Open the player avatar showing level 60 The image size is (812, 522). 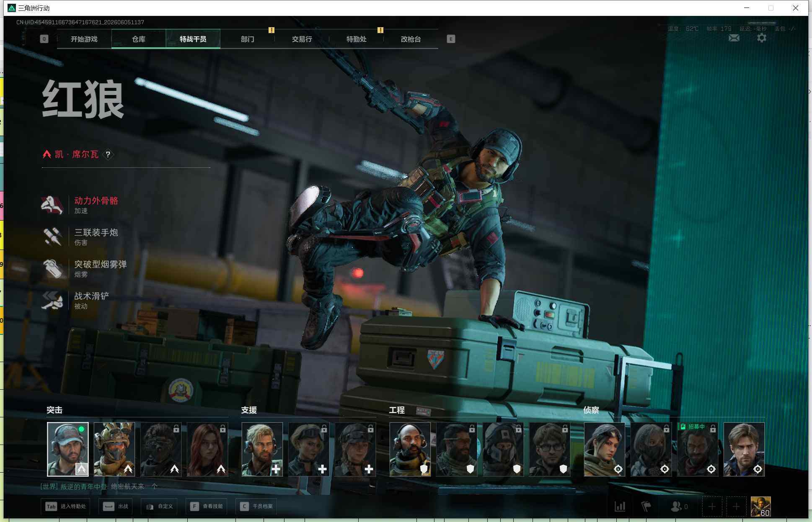[x=760, y=507]
